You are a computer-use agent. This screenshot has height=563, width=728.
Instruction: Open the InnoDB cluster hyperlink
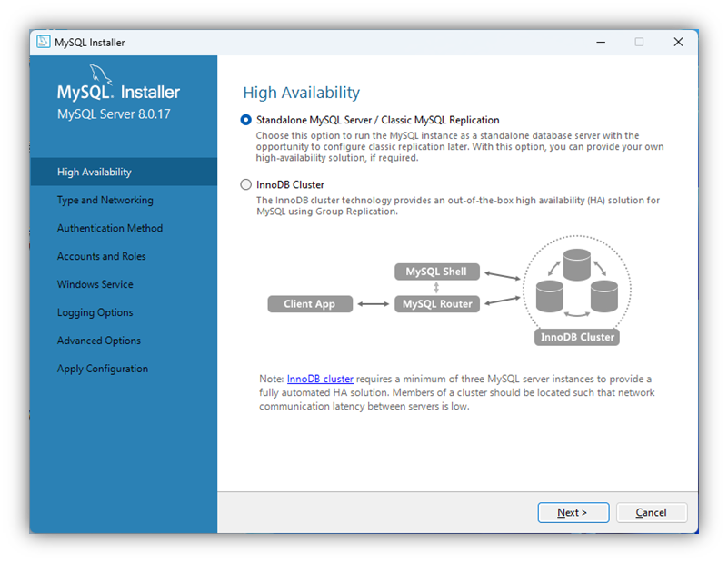click(320, 379)
